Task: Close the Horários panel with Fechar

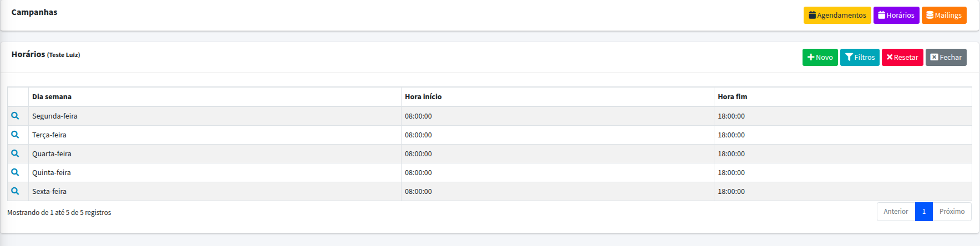Action: 946,57
